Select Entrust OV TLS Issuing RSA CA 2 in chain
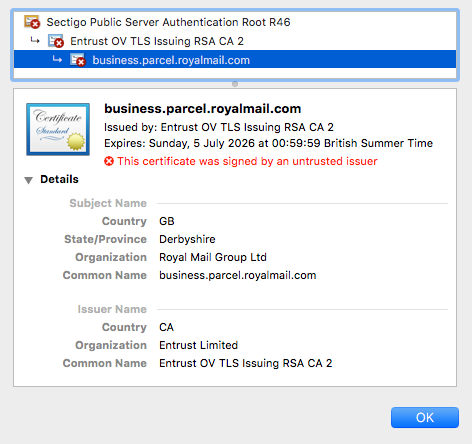The width and height of the screenshot is (472, 444). pyautogui.click(x=157, y=41)
